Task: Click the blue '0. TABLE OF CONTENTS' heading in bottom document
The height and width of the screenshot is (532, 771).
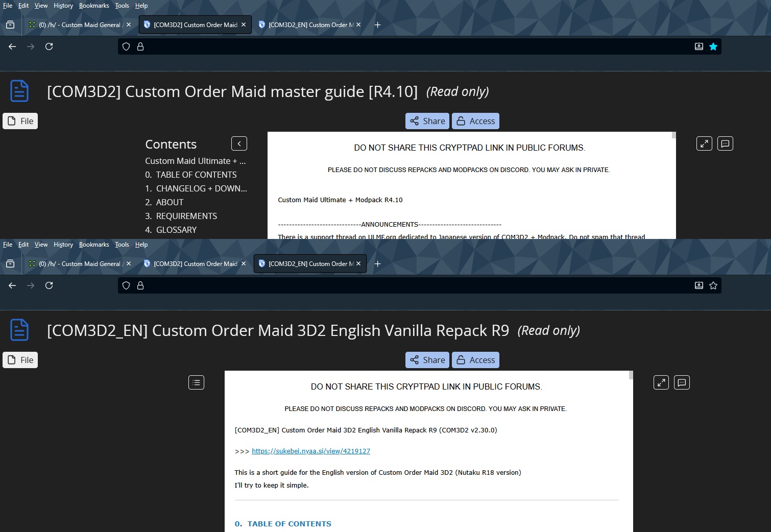Action: point(283,524)
